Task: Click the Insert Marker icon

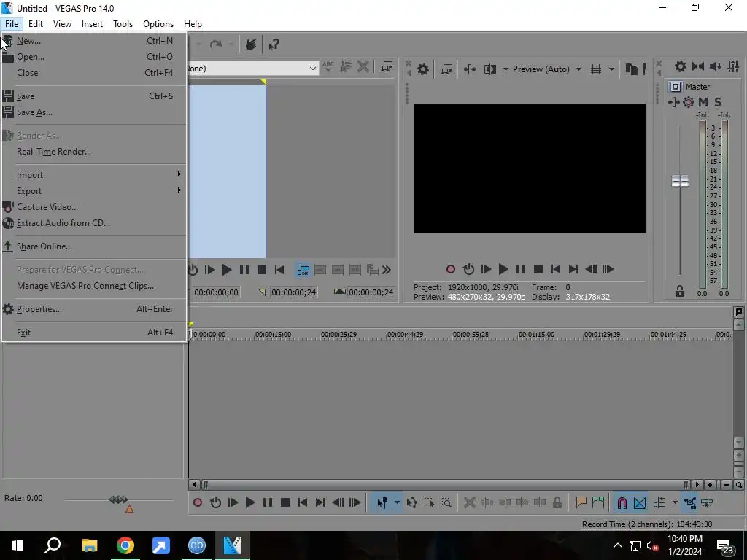Action: [581, 502]
